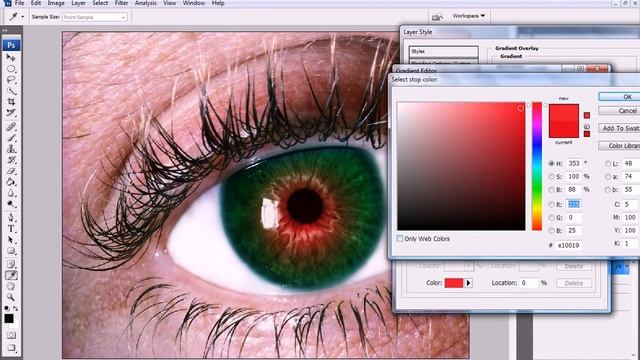Pick a shade in the color field
Viewport: 640px width, 360px height.
[x=461, y=166]
